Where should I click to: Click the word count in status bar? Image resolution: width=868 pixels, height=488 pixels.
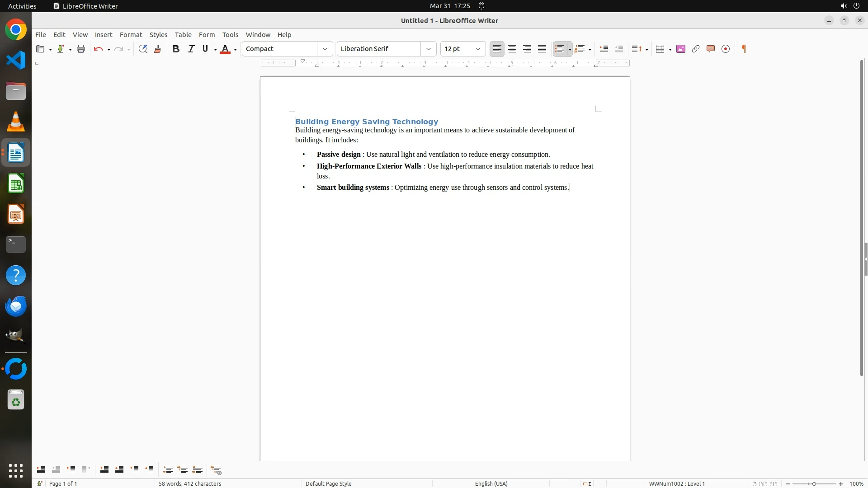click(x=190, y=483)
